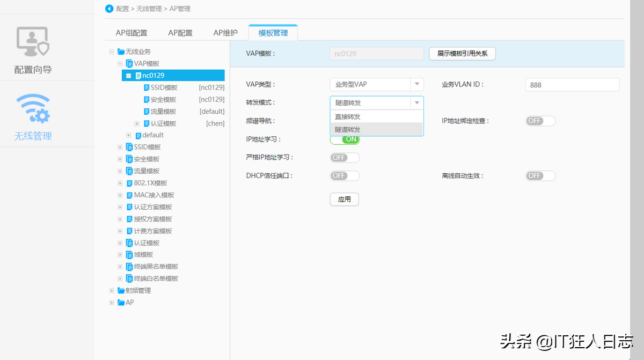Viewport: 644px width, 360px height.
Task: Click the 应用 button
Action: tap(344, 199)
